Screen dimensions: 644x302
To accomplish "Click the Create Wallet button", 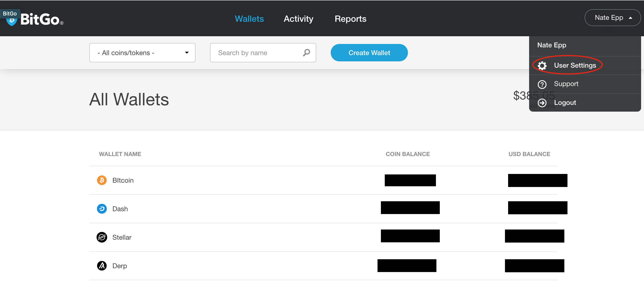I will (x=369, y=53).
